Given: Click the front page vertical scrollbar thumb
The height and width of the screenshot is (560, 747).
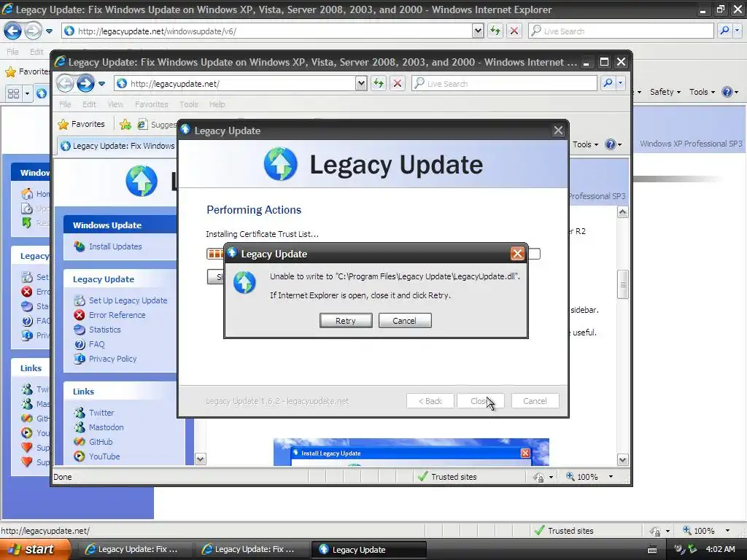Looking at the screenshot, I should (623, 284).
